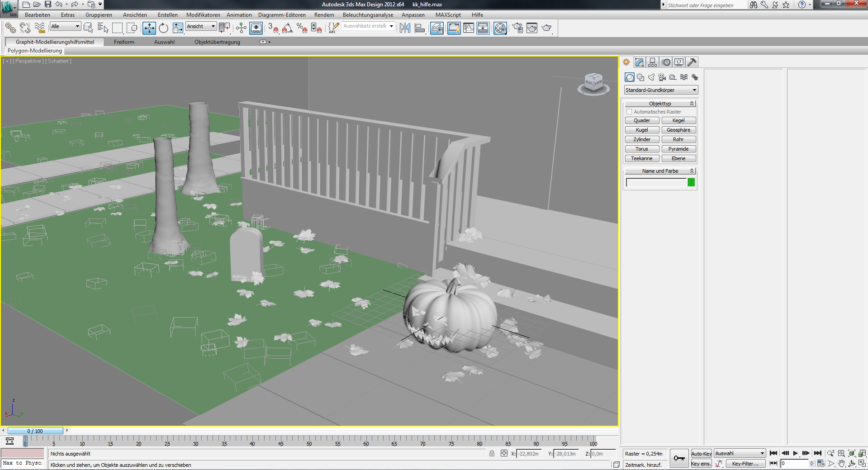Screen dimensions: 868x470
Task: Click the Render Production teapot icon
Action: pyautogui.click(x=546, y=28)
